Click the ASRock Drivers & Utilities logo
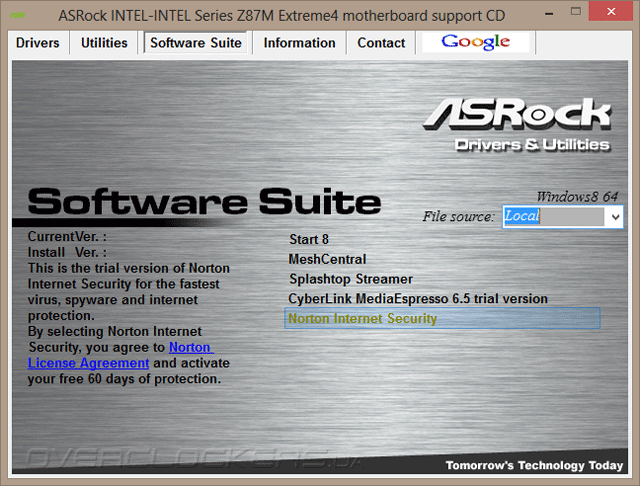This screenshot has width=640, height=486. (516, 125)
